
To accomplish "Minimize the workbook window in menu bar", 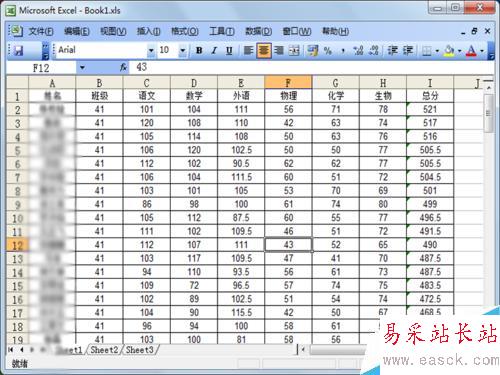I will point(463,32).
